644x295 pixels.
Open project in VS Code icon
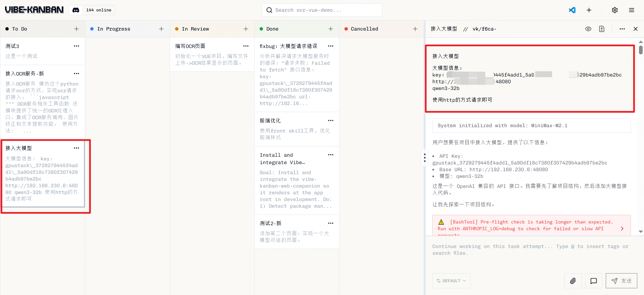tap(572, 10)
